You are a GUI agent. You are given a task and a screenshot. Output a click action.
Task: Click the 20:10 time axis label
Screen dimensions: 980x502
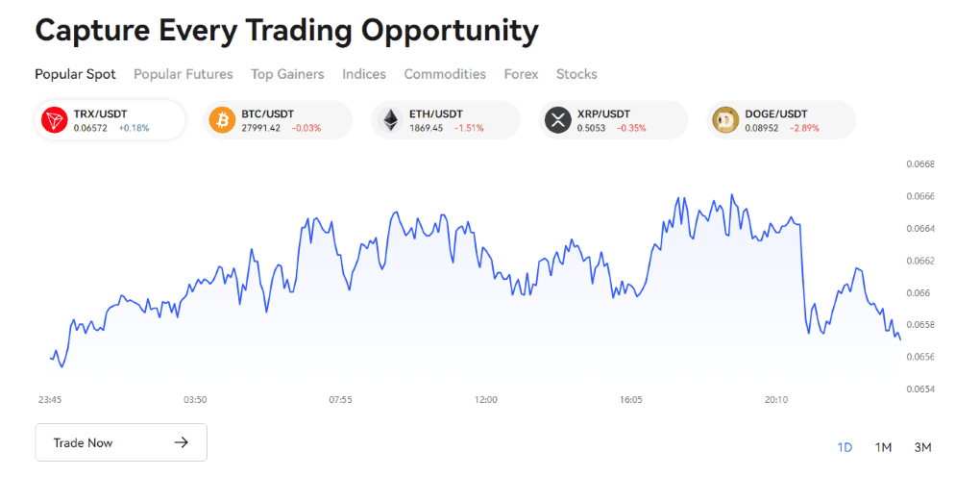click(x=776, y=399)
